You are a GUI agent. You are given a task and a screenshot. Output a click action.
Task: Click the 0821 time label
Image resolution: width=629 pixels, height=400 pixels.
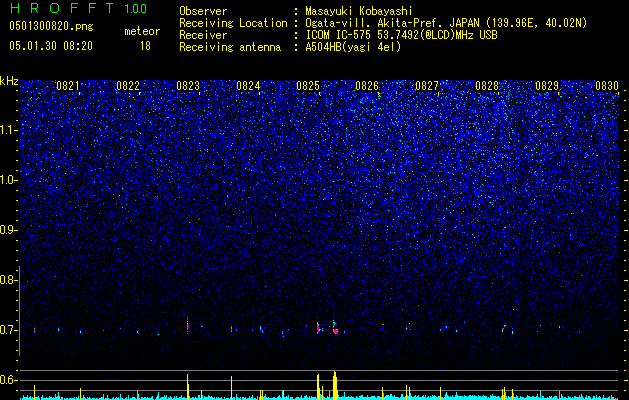68,86
